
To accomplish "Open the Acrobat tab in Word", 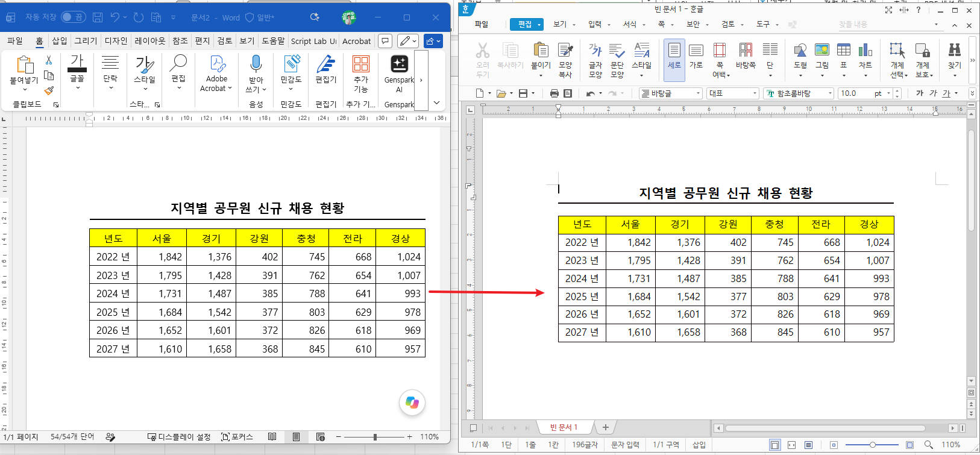I will pos(357,41).
